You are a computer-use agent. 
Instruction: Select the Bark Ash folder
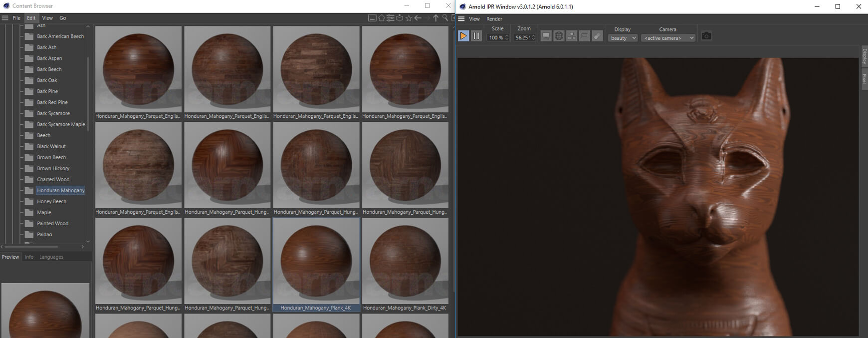point(46,47)
